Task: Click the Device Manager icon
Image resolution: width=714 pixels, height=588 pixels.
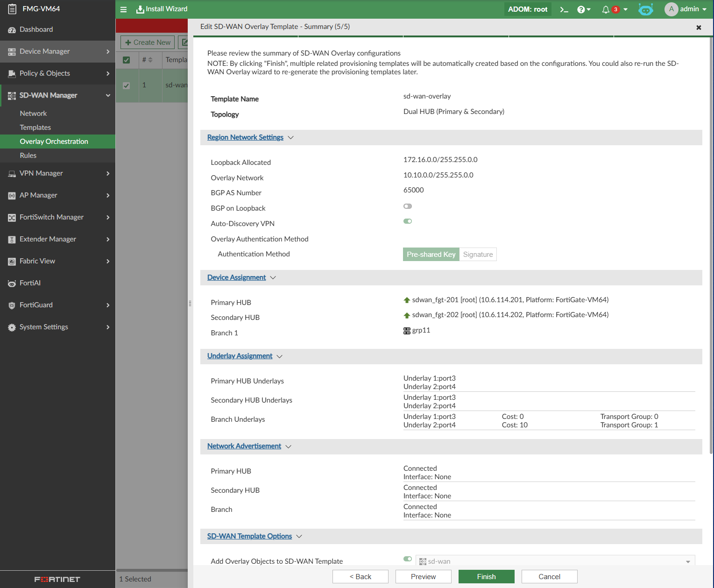Action: (x=12, y=51)
